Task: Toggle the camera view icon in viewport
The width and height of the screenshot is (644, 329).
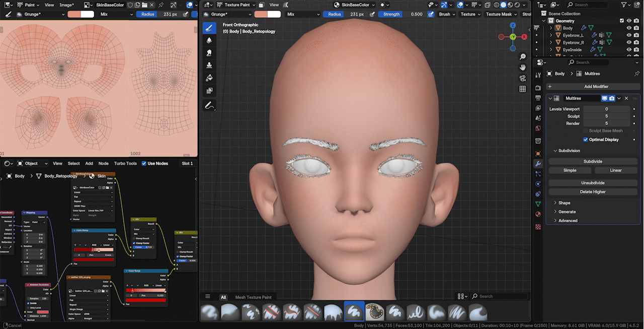Action: pyautogui.click(x=523, y=78)
